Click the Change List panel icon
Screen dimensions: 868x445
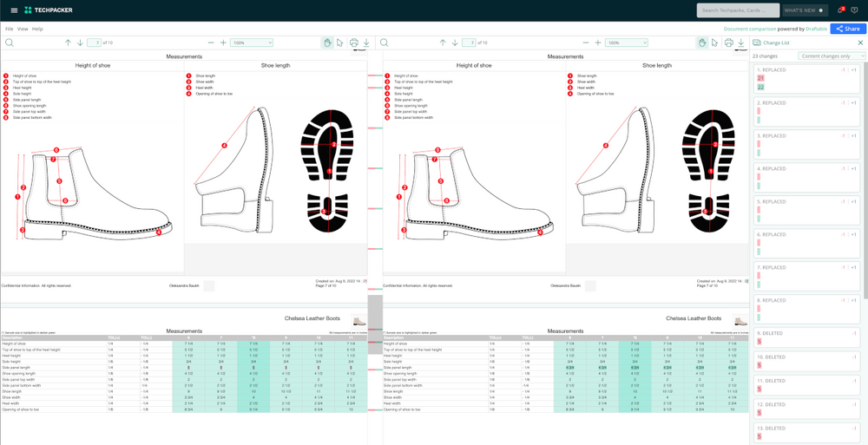757,43
